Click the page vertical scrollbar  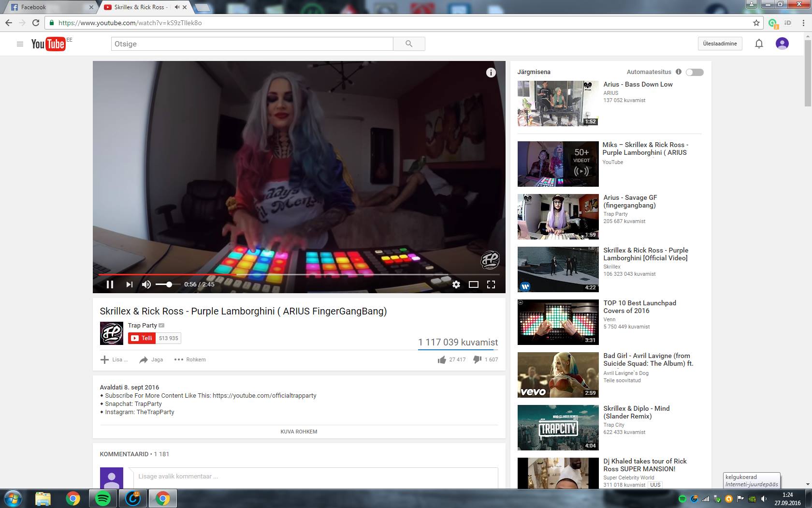coord(808,74)
